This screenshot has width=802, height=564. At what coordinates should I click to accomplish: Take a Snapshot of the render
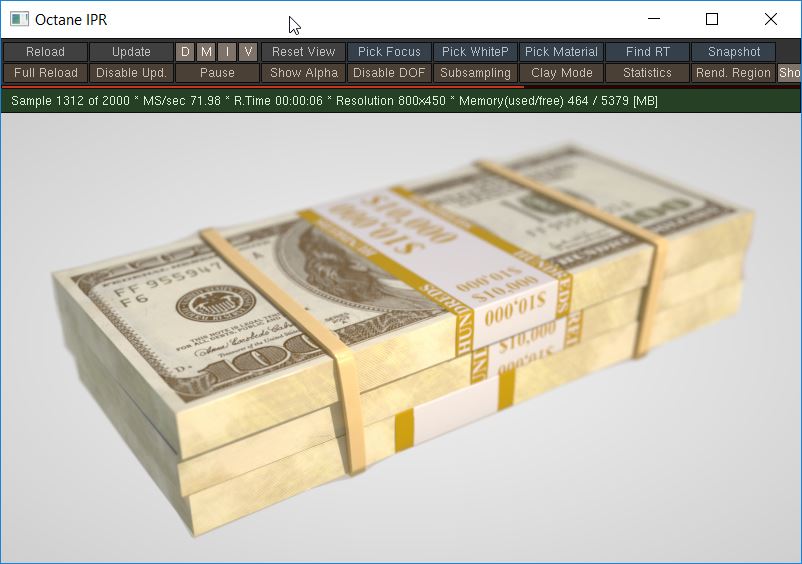733,52
